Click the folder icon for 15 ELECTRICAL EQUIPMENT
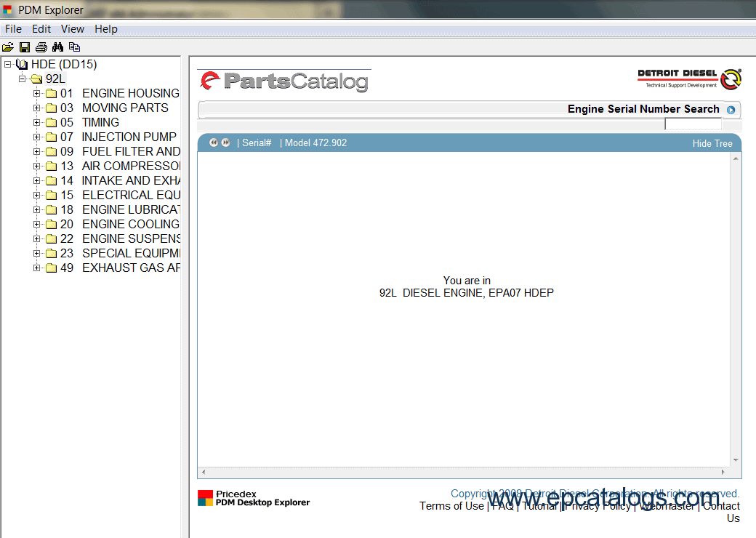The image size is (756, 538). click(x=51, y=196)
